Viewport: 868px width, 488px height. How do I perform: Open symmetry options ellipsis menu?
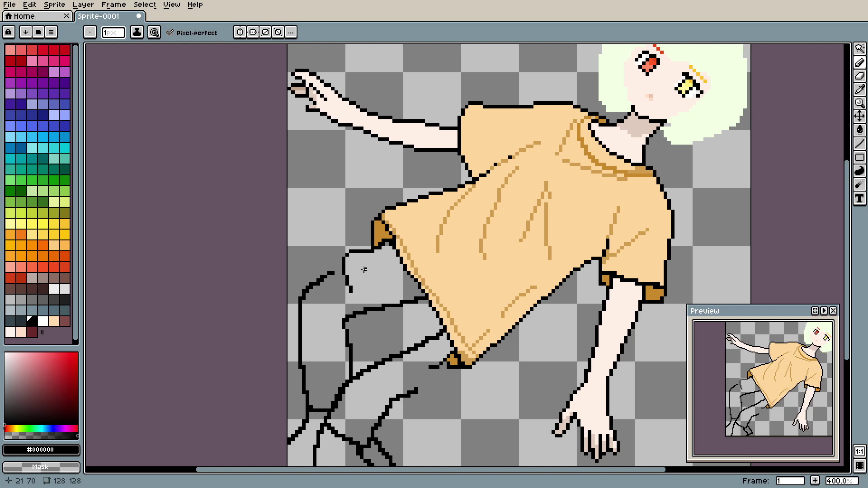pyautogui.click(x=291, y=32)
